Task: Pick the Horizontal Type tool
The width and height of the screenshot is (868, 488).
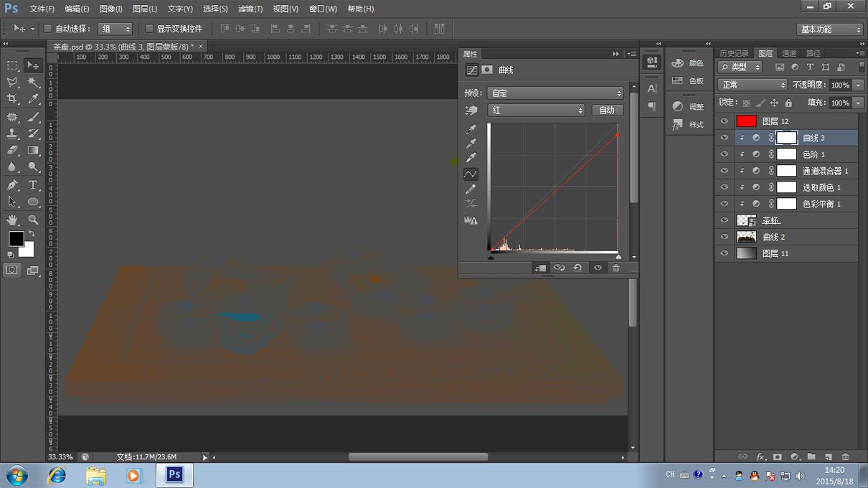Action: [x=33, y=185]
